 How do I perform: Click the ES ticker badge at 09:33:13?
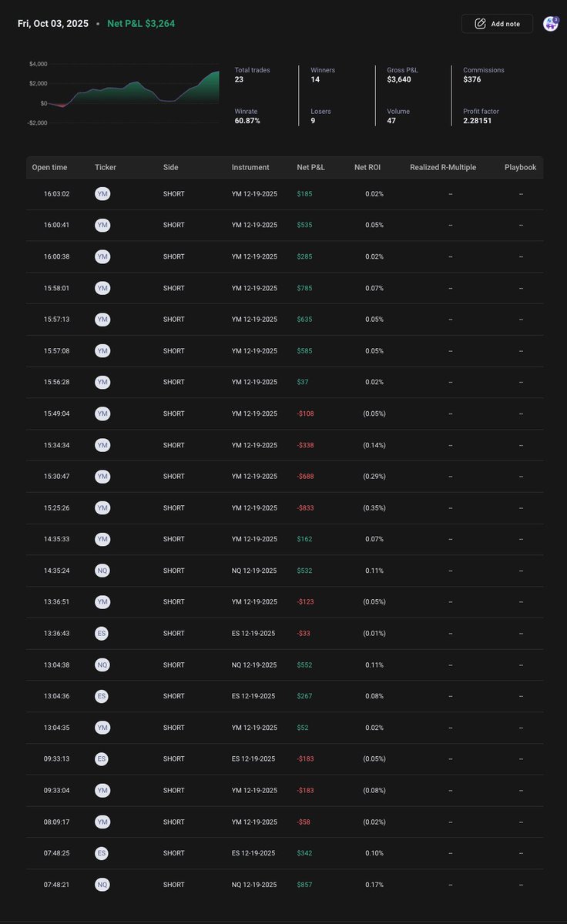tap(102, 759)
